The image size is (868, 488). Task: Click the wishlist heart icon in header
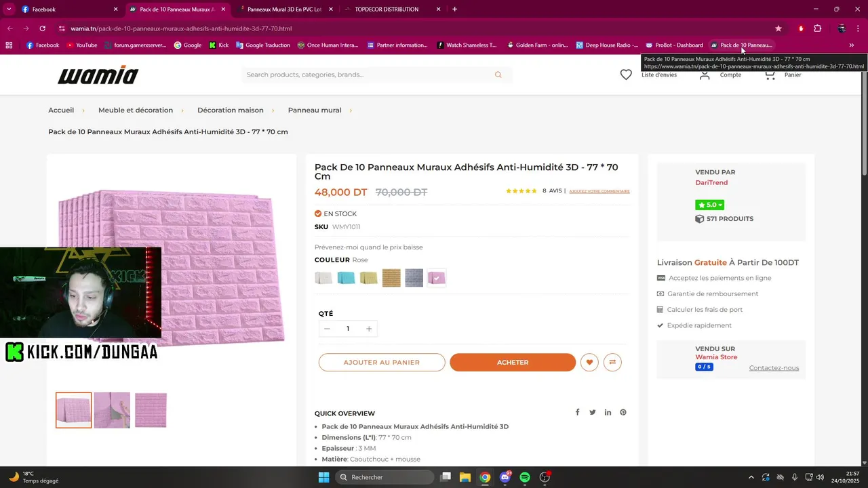pyautogui.click(x=626, y=75)
